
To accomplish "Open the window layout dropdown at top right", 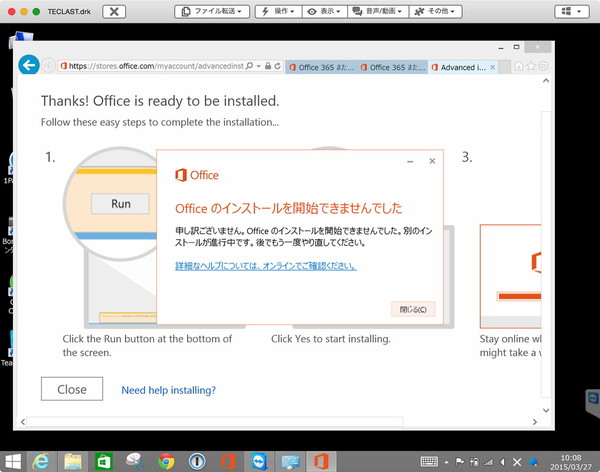I will click(572, 11).
